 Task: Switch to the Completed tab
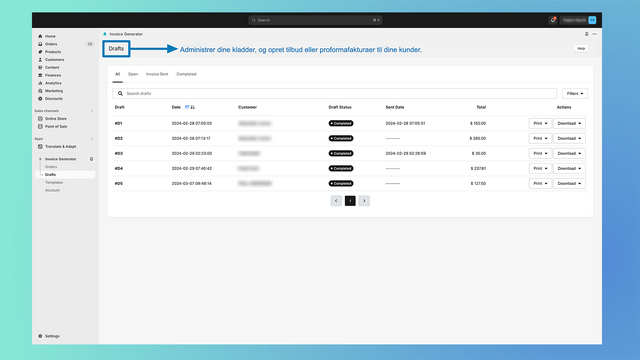pyautogui.click(x=187, y=74)
